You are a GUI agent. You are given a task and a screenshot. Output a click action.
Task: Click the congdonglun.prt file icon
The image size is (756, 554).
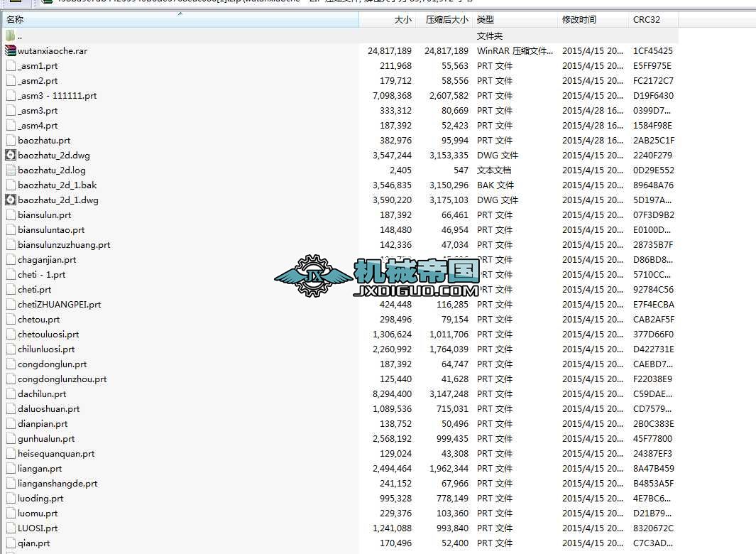11,364
